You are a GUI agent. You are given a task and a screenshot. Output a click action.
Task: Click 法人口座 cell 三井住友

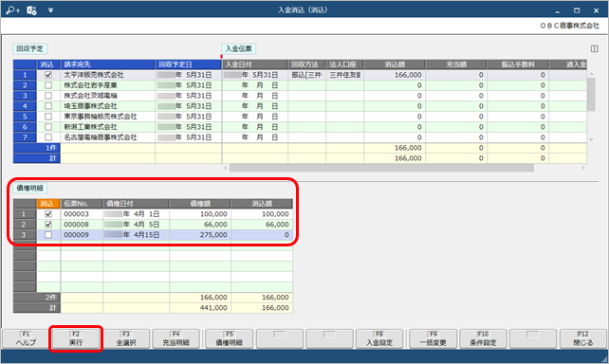click(x=345, y=75)
